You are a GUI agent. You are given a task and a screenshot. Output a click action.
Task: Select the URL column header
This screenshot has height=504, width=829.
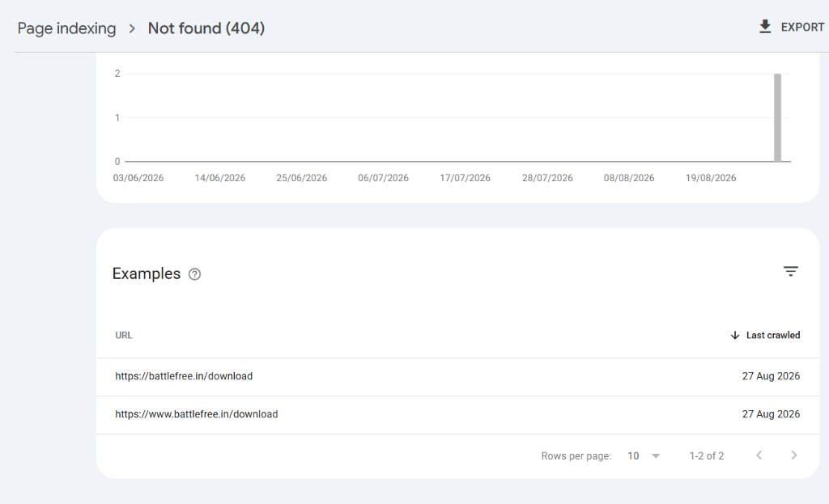pyautogui.click(x=124, y=336)
